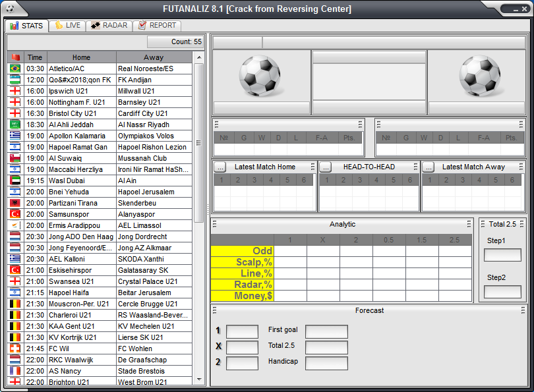534x392 pixels.
Task: Click the Forecast Total 2.5 field
Action: point(326,347)
